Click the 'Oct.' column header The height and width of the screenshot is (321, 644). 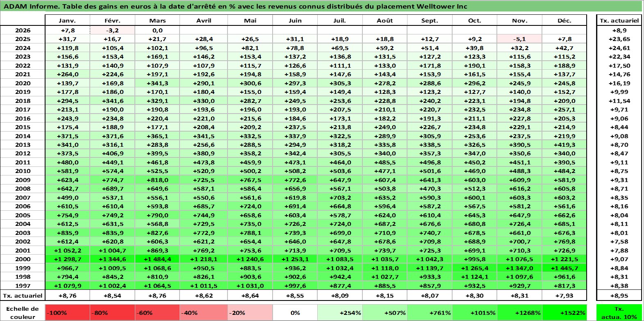475,20
